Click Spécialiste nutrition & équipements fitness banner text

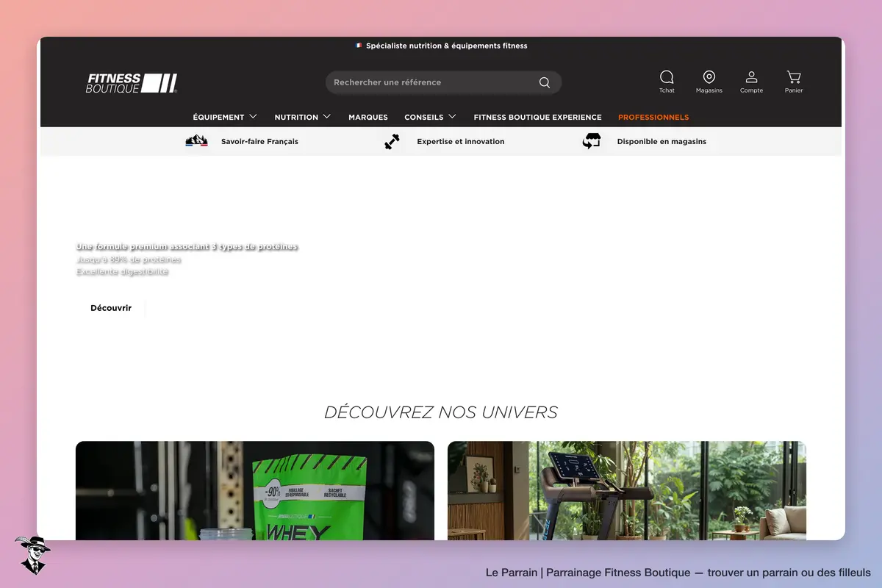pyautogui.click(x=447, y=46)
